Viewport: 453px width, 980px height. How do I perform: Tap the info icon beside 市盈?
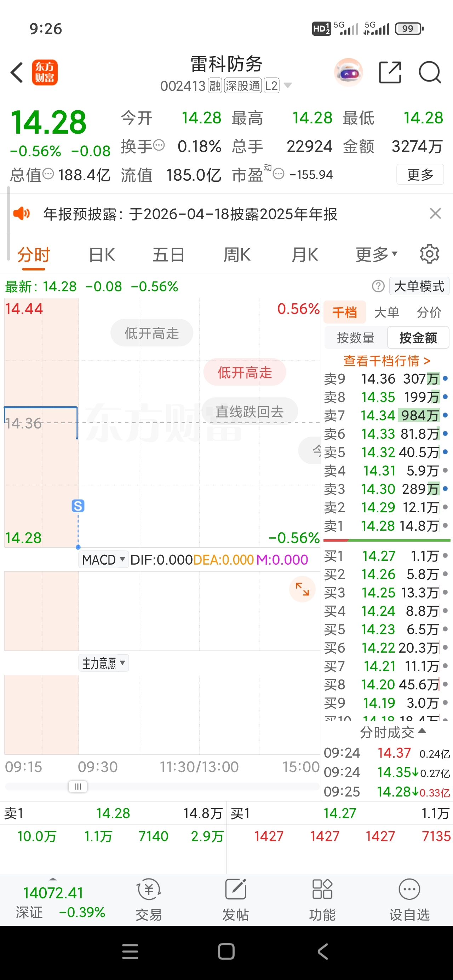(279, 174)
